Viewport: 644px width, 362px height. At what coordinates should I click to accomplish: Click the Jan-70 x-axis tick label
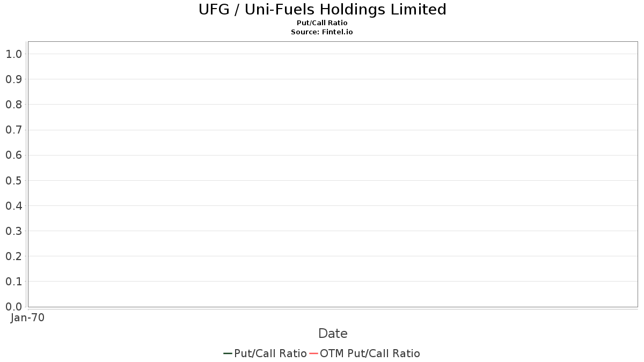(27, 317)
